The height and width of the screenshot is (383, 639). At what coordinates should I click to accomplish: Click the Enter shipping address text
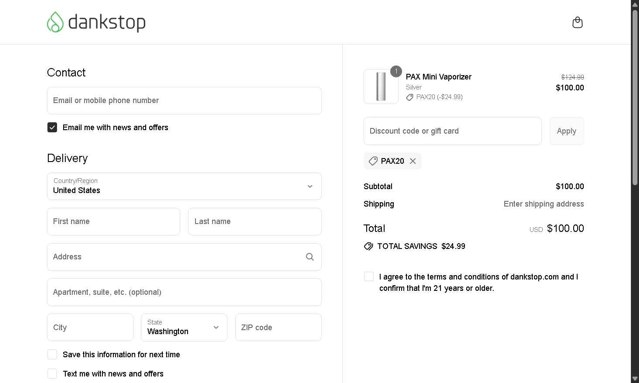click(x=544, y=204)
